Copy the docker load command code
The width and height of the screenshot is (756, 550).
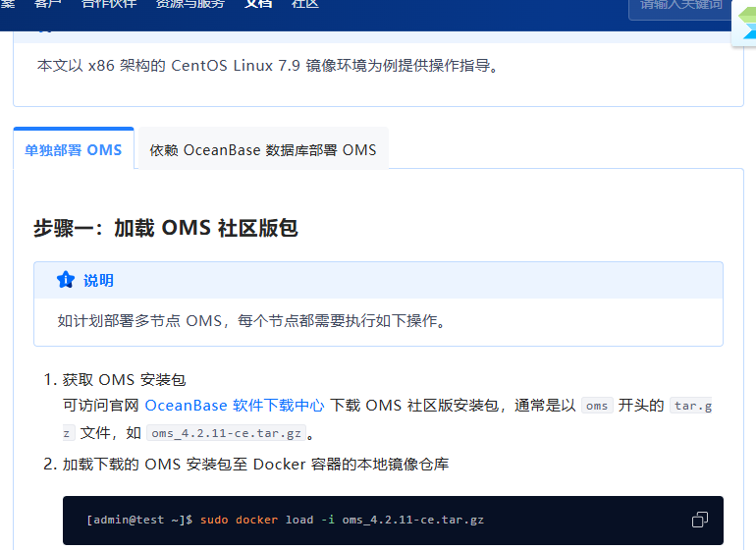[699, 520]
